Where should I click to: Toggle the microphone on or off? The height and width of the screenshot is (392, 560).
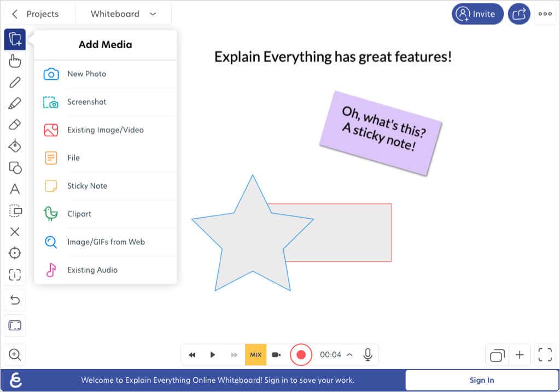point(368,355)
